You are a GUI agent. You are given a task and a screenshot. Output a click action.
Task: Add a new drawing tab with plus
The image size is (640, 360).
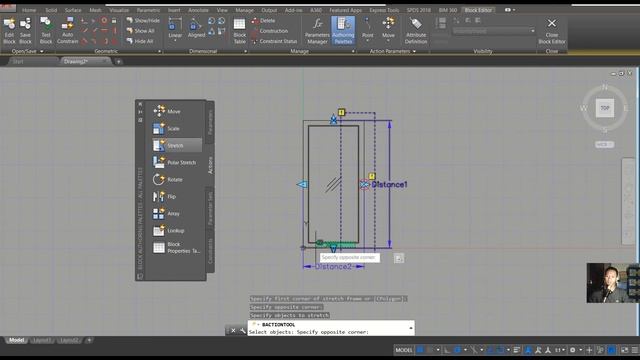click(x=118, y=62)
